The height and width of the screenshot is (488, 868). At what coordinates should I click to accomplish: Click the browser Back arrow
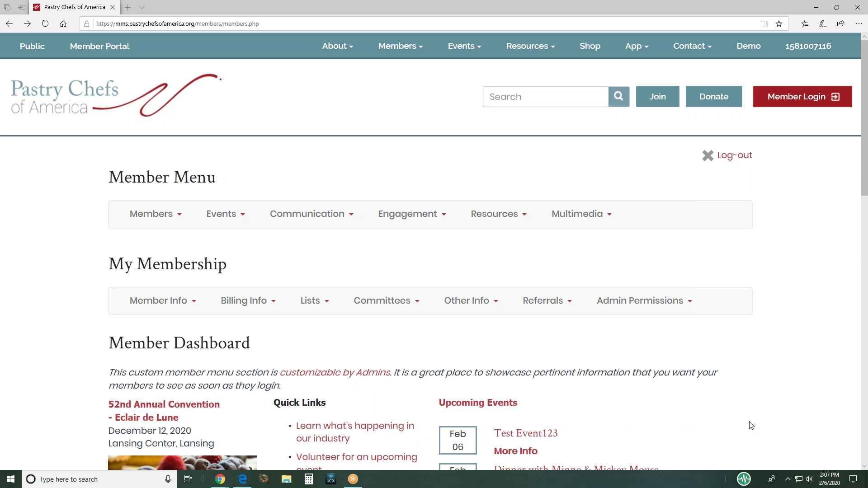9,23
